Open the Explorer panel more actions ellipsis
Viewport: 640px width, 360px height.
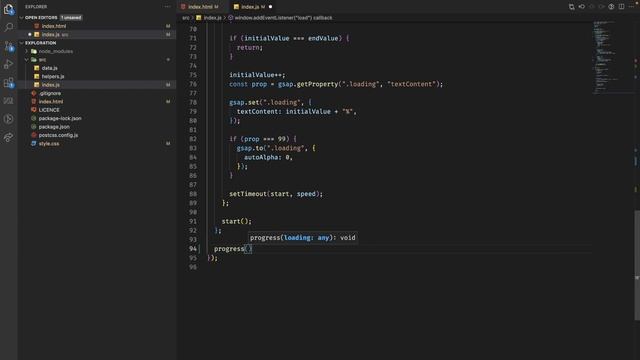pos(167,7)
